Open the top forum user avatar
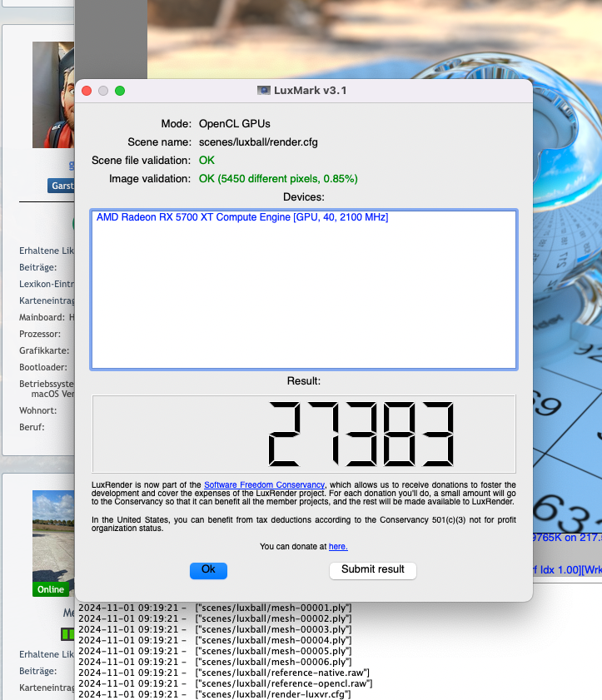The width and height of the screenshot is (602, 700). point(53,95)
